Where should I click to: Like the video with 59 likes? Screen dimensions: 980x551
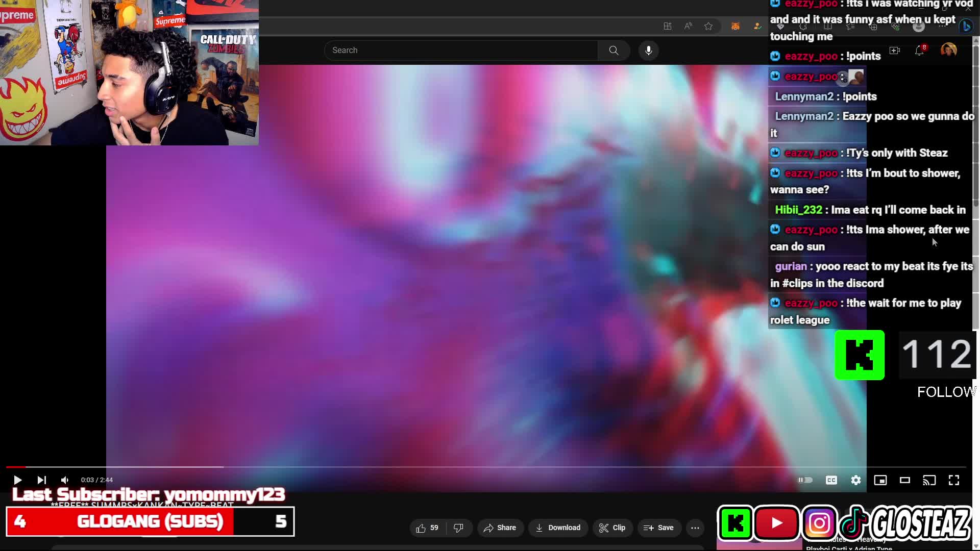[428, 528]
